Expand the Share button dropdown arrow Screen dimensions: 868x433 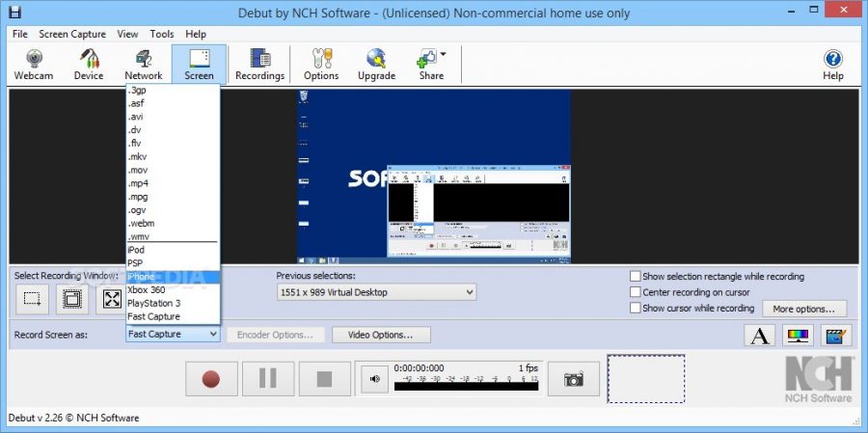point(443,55)
